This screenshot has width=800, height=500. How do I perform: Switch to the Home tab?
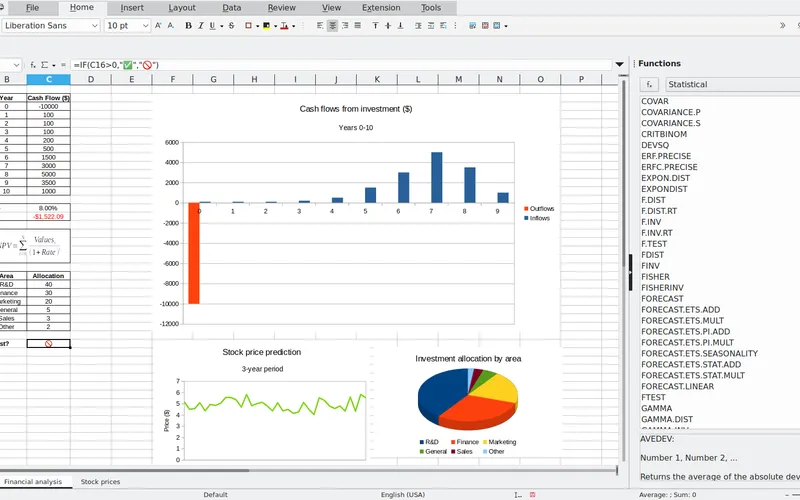(x=82, y=8)
